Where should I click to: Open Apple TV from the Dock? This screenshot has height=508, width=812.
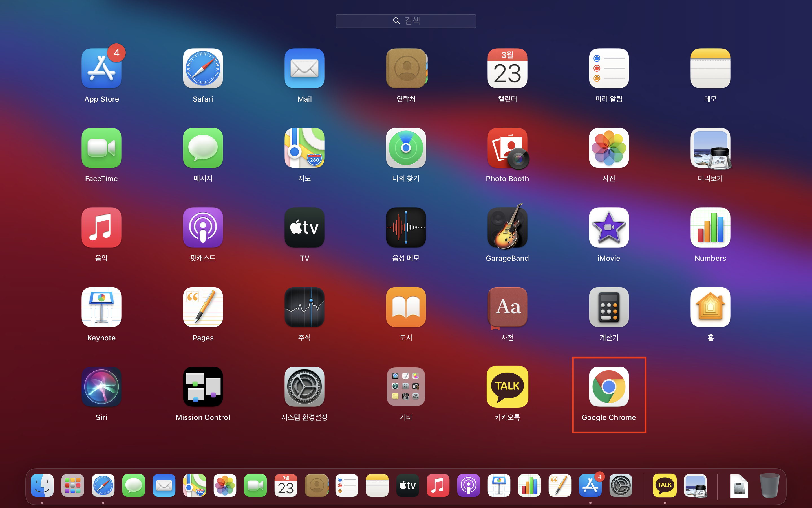[408, 485]
